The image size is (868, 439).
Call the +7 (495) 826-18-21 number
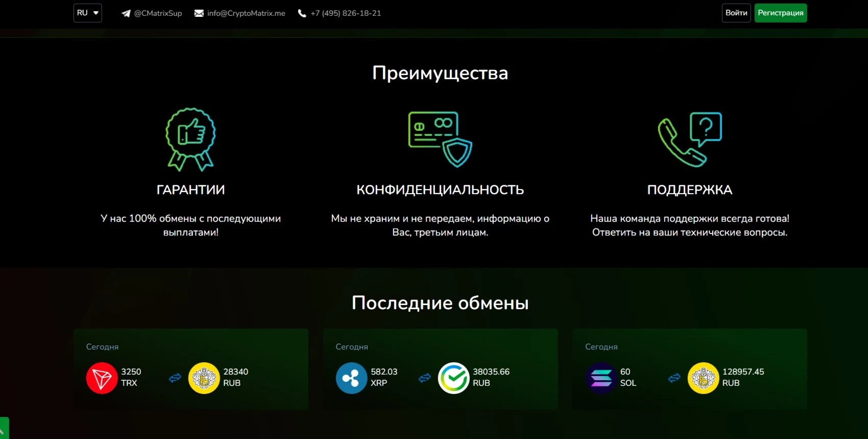[346, 13]
